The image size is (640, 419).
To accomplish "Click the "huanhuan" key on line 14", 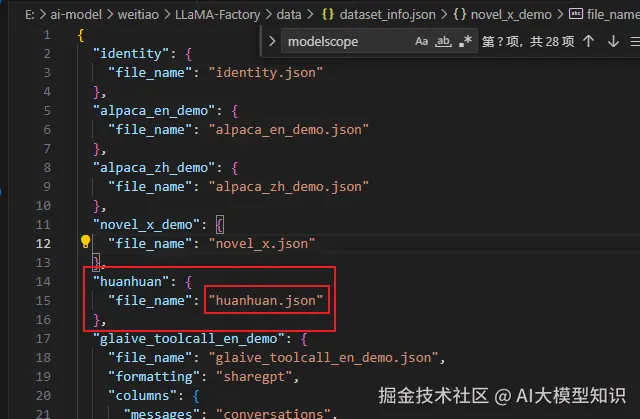I will (x=131, y=282).
